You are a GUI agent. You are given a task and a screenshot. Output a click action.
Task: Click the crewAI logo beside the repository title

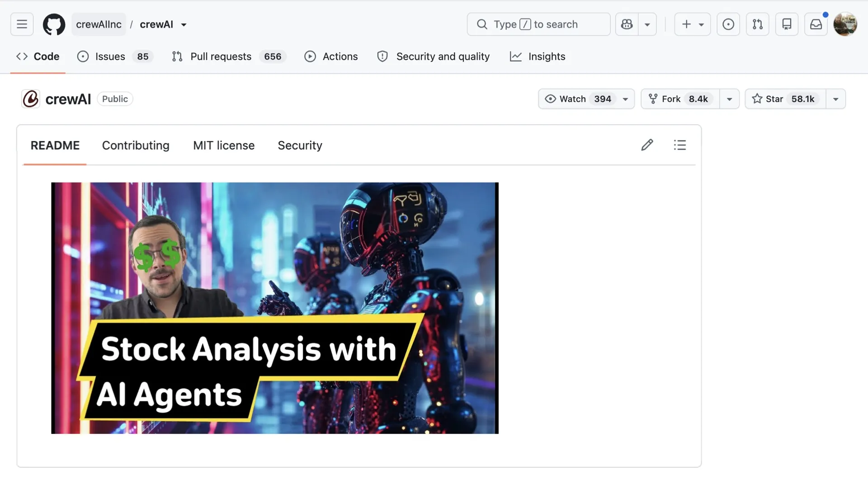(31, 99)
